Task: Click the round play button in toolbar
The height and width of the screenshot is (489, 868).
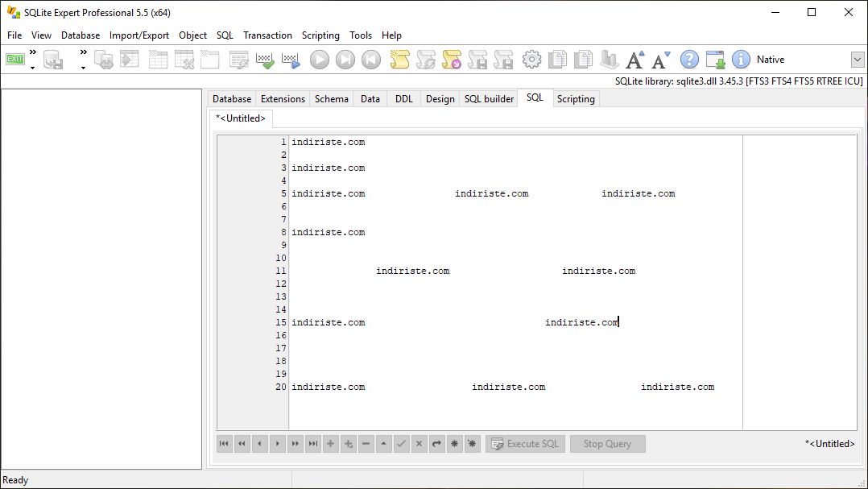Action: (x=320, y=60)
